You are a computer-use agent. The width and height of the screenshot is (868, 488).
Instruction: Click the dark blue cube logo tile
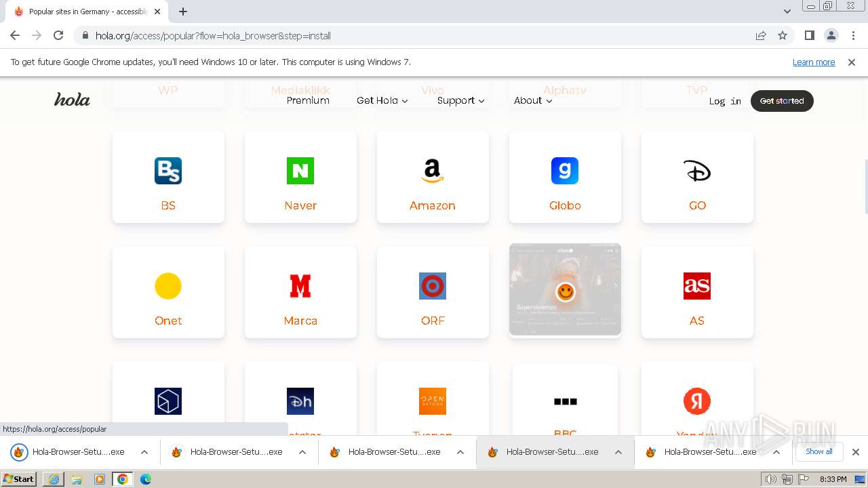(168, 401)
